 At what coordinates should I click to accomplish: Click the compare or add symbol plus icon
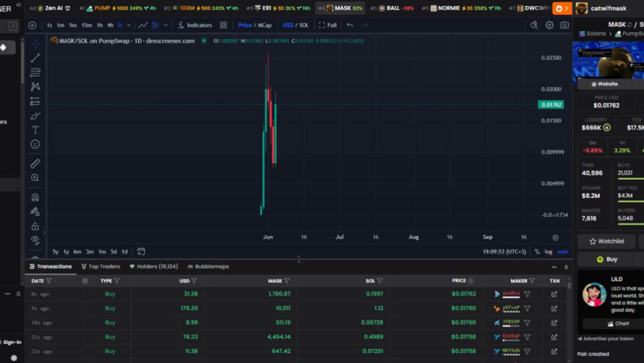coord(32,25)
